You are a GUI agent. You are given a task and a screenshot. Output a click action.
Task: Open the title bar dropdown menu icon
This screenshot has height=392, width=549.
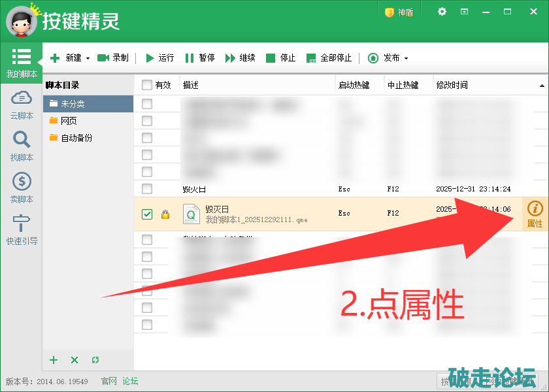pos(465,12)
